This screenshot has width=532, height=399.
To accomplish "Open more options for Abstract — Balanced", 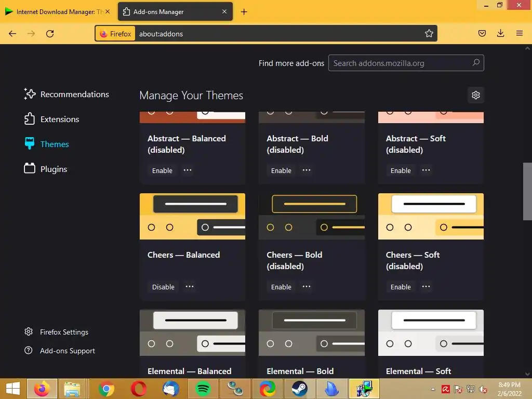I will [188, 170].
